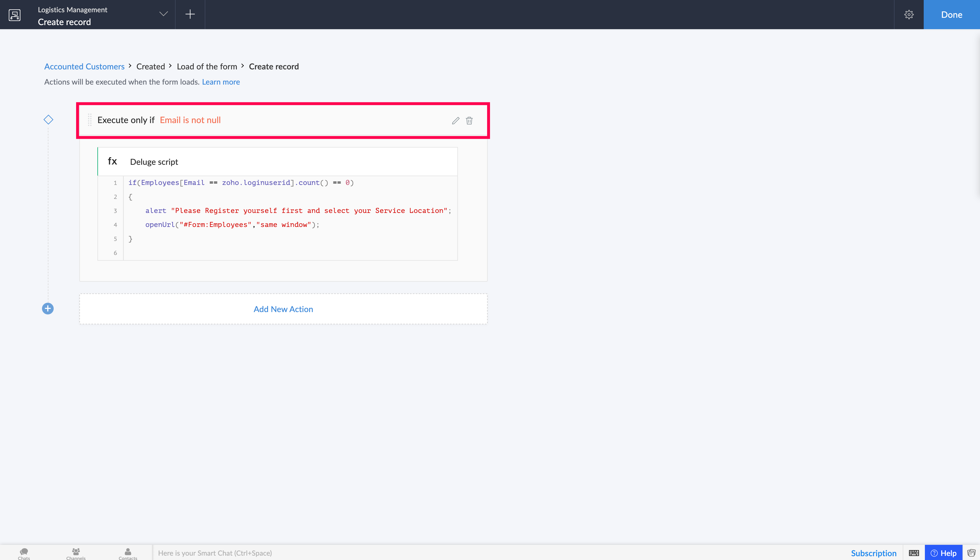Click the Done button
The height and width of the screenshot is (560, 980).
coord(951,15)
